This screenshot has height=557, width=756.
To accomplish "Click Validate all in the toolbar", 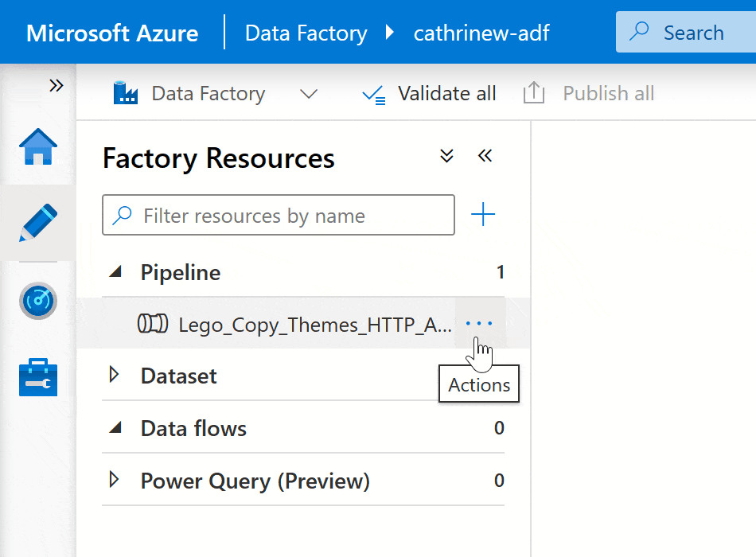I will pos(429,94).
